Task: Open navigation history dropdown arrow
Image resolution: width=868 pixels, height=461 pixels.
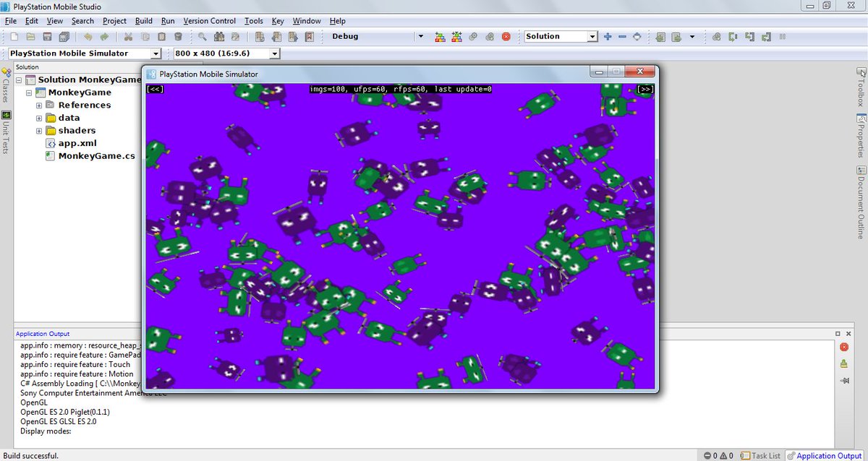Action: 692,37
